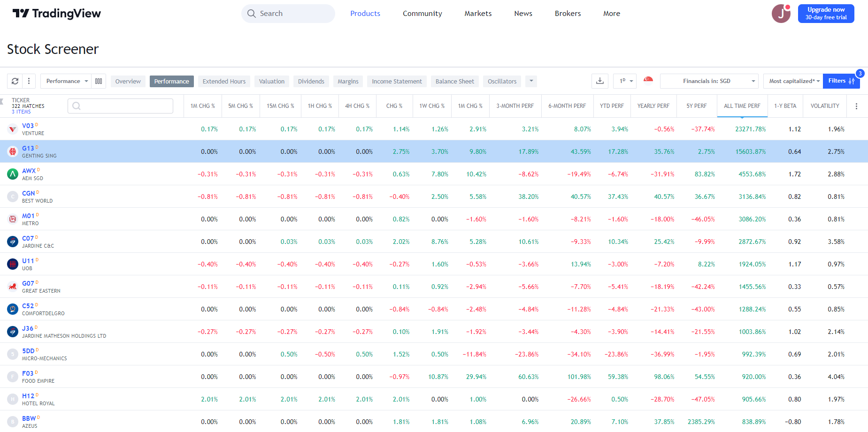This screenshot has height=432, width=868.
Task: Open the Financials in: SGD dropdown
Action: coord(709,81)
